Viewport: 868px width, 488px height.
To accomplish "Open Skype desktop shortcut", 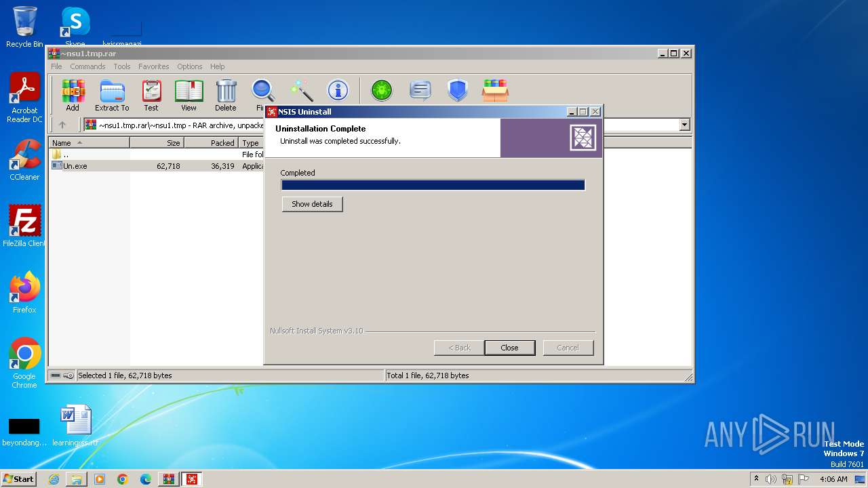I will pyautogui.click(x=75, y=27).
